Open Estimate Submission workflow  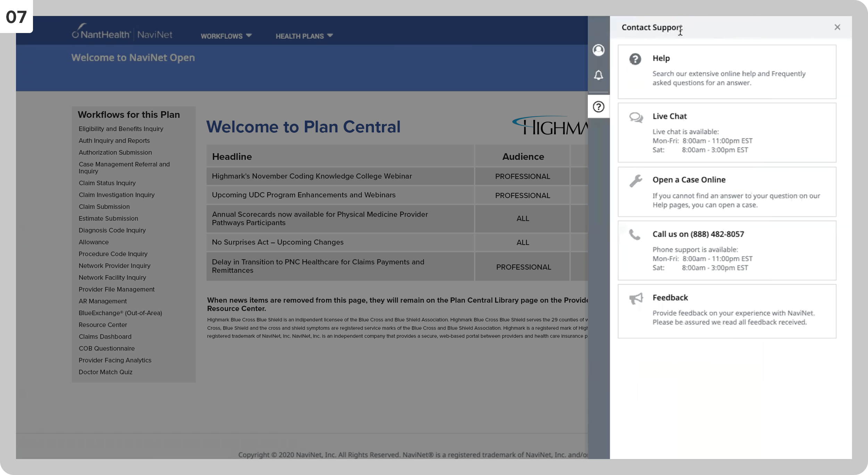(x=108, y=218)
